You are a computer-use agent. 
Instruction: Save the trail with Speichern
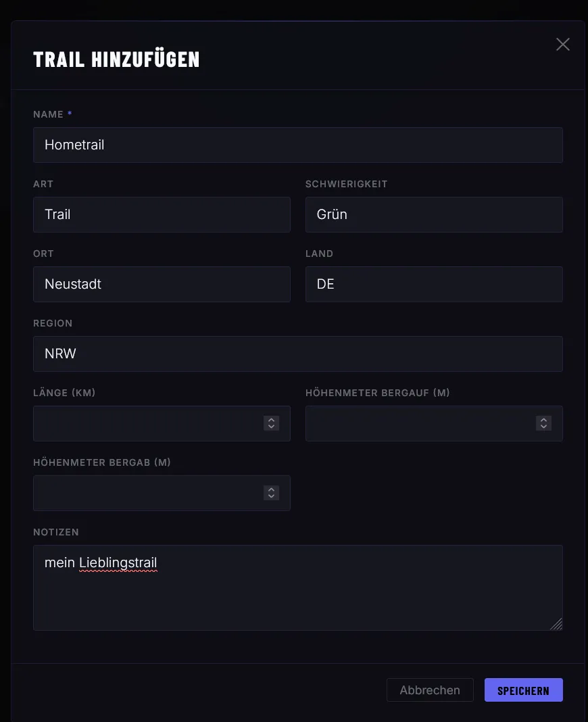(523, 690)
